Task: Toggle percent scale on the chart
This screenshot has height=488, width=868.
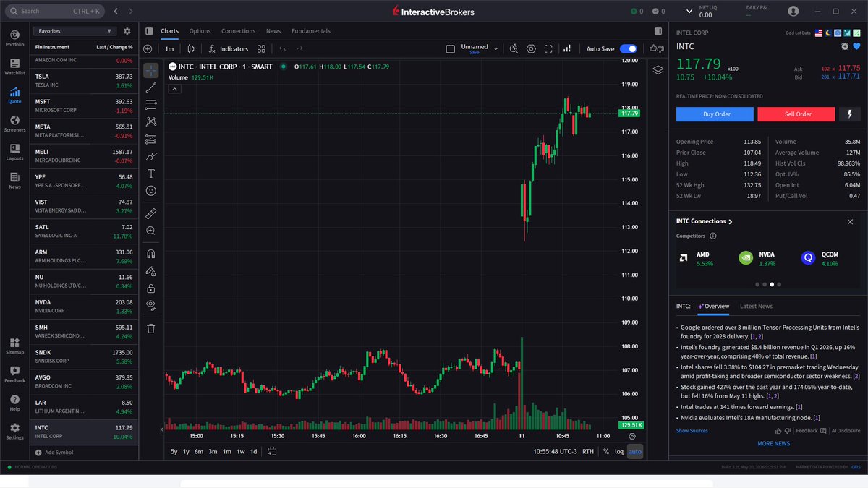Action: click(605, 452)
